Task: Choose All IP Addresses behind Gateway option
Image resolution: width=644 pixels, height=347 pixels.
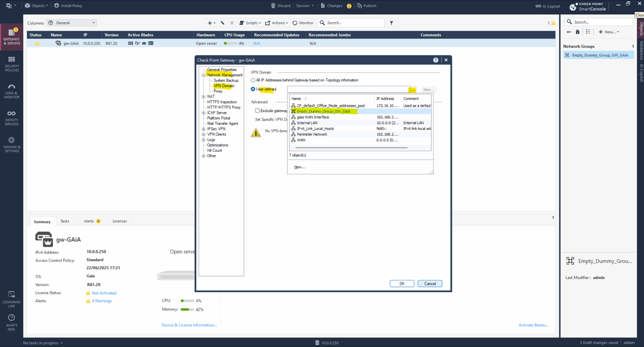Action: click(253, 80)
